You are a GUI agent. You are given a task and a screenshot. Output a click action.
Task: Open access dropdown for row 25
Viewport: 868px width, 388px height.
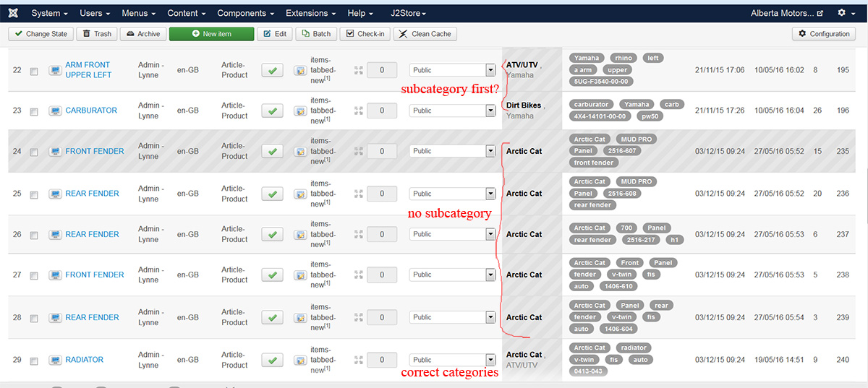coord(453,194)
